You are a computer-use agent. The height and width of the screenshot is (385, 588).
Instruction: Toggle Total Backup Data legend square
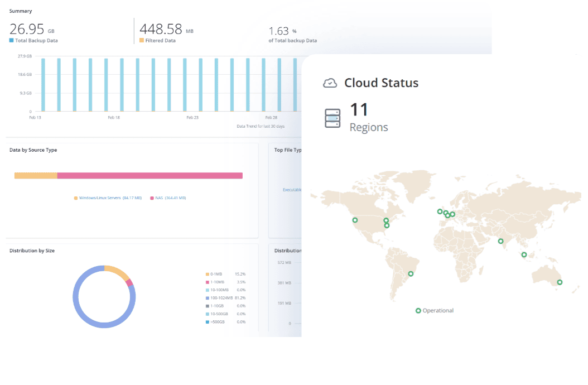tap(11, 40)
